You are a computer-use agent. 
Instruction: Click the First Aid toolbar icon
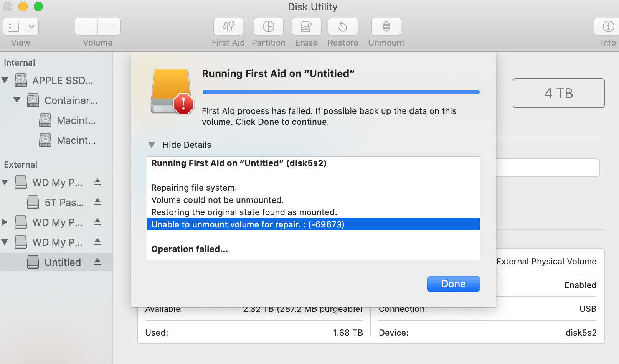pos(228,27)
